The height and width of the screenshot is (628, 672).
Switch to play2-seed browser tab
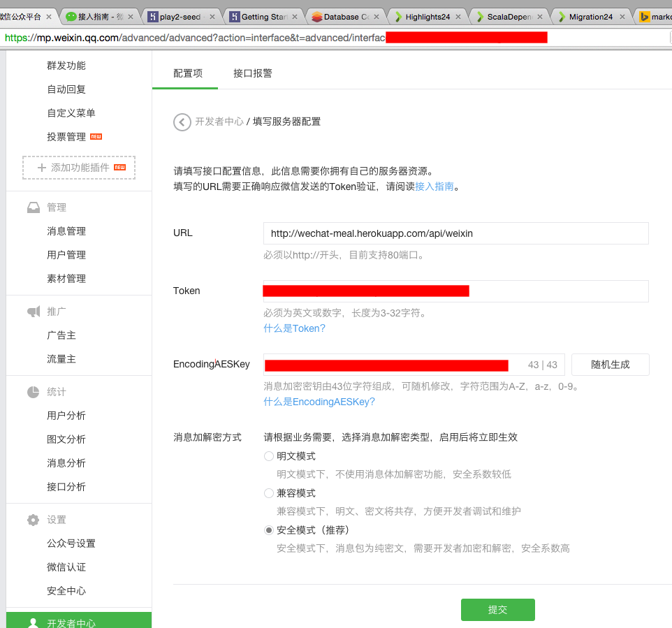coord(180,17)
